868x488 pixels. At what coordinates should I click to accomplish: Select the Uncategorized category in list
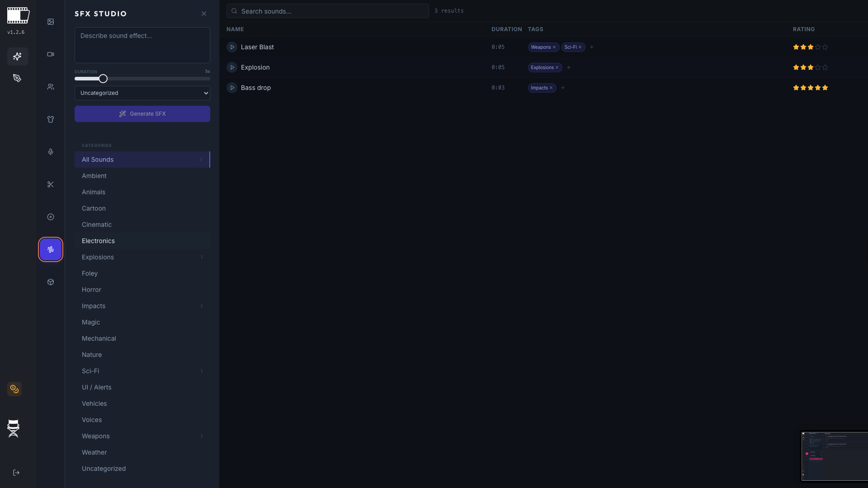coord(142,469)
